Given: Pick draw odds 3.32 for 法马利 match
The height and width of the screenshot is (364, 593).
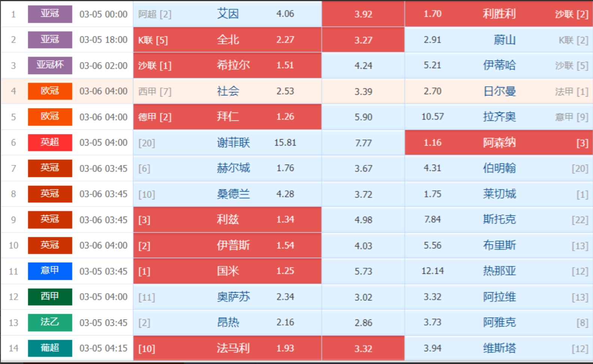Looking at the screenshot, I should (x=363, y=348).
